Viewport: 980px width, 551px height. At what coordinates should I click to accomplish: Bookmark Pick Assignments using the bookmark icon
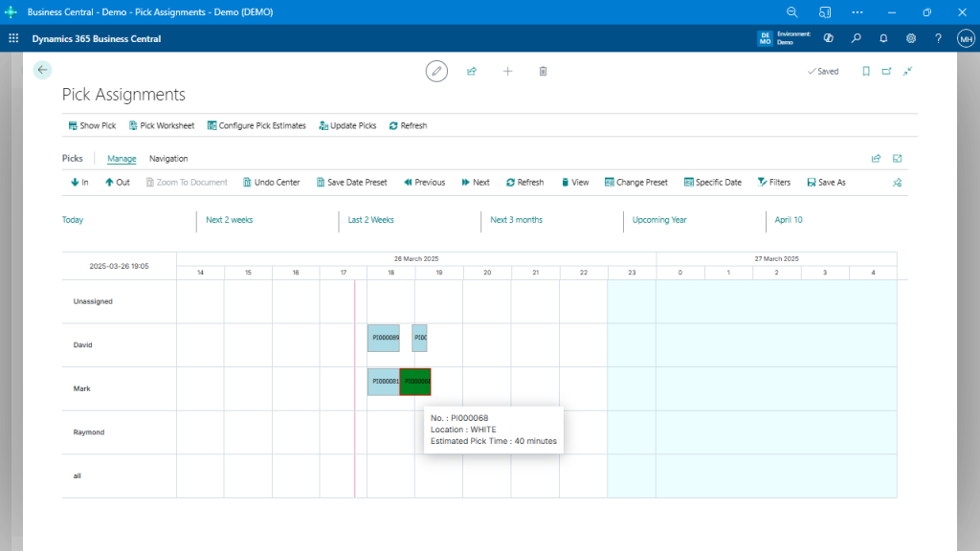[864, 71]
